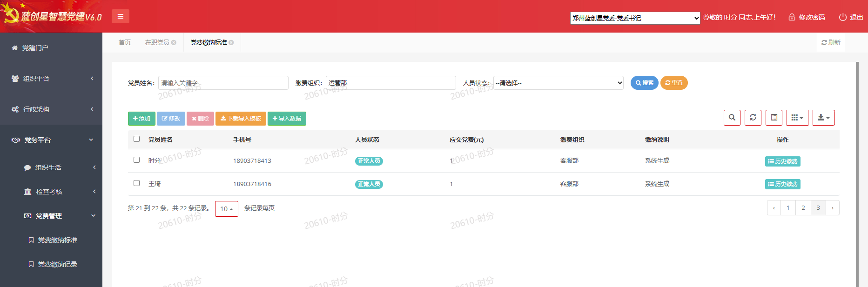868x287 pixels.
Task: Collapse the 党务平台 sidebar menu
Action: (x=51, y=140)
